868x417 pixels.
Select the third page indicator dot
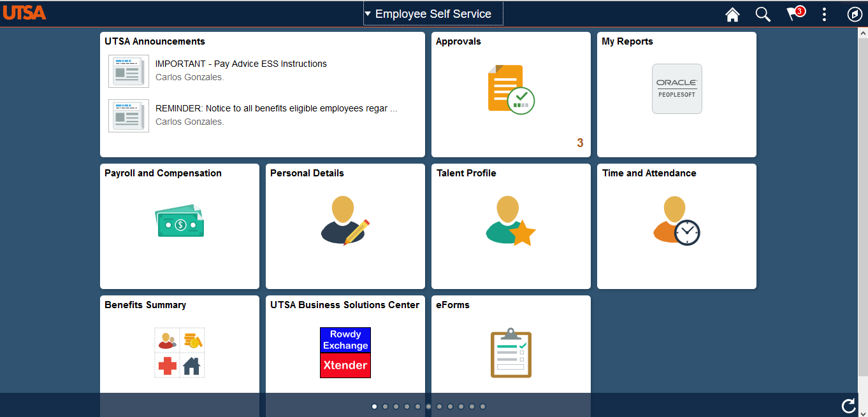[x=396, y=406]
